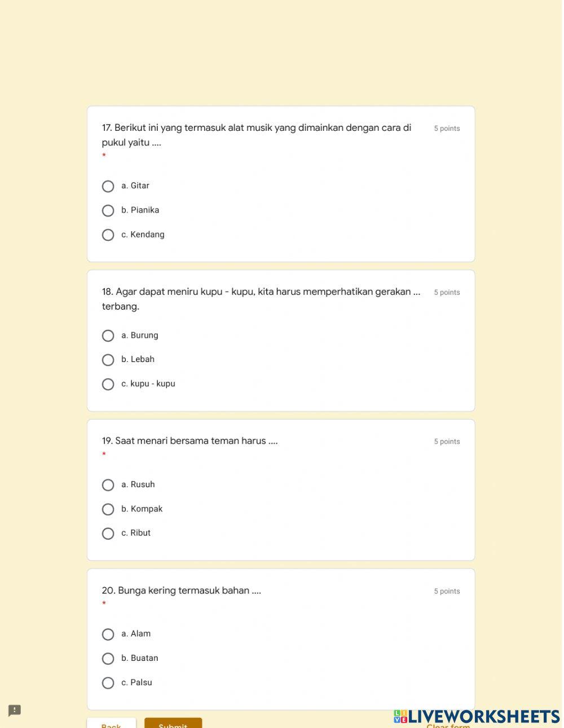The image size is (564, 728).
Task: Select a. Rusuh option
Action: 108,485
